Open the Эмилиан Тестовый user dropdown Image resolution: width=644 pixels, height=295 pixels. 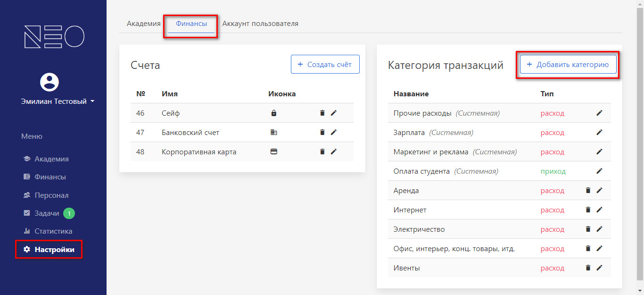click(58, 101)
